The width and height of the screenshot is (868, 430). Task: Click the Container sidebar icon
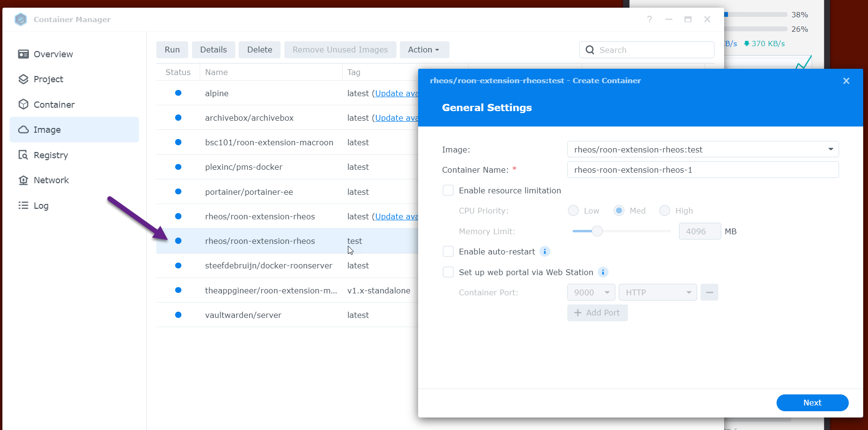pos(23,104)
